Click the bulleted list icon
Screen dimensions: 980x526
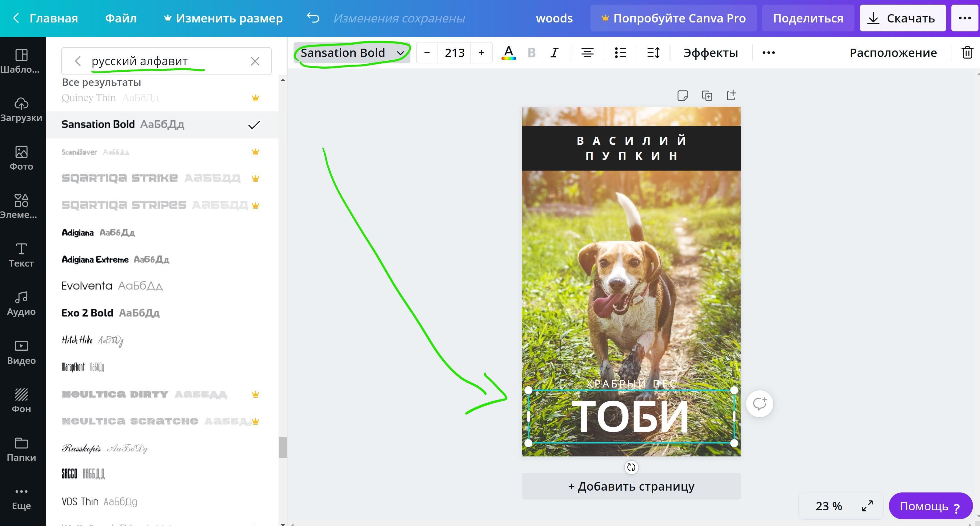(x=620, y=53)
